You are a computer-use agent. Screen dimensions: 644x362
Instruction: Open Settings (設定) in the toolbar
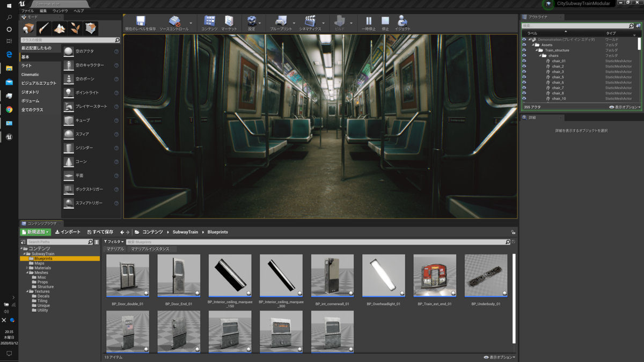click(251, 21)
